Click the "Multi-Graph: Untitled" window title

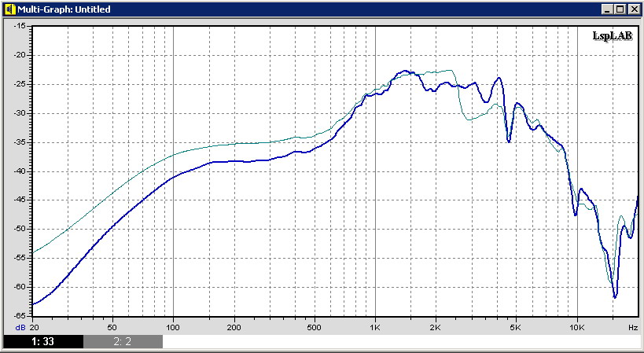(64, 9)
